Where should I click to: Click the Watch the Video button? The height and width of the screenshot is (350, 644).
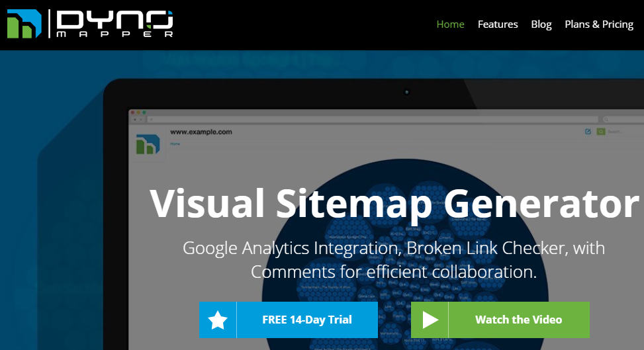coord(500,320)
